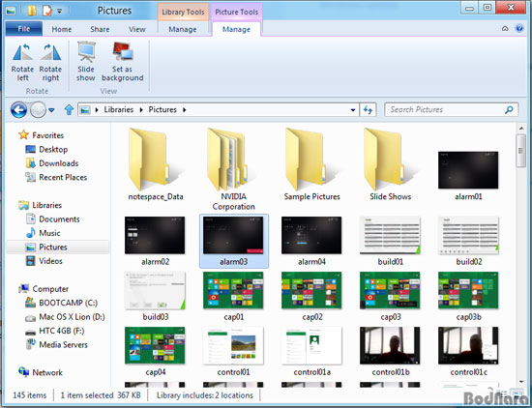
Task: Select the build01 image
Action: [390, 235]
